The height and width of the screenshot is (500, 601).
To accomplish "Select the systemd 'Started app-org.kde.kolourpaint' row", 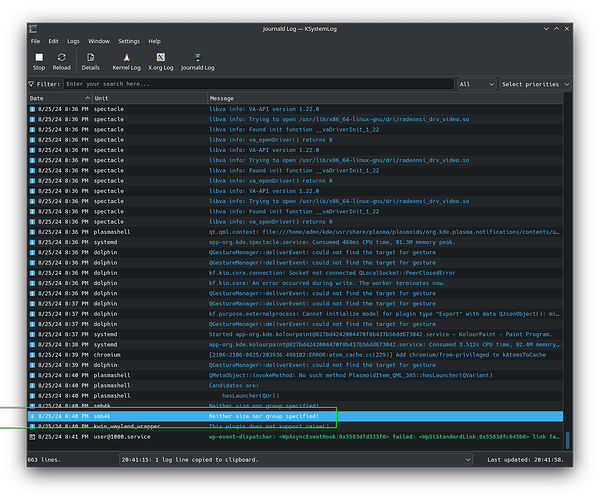I will [296, 334].
